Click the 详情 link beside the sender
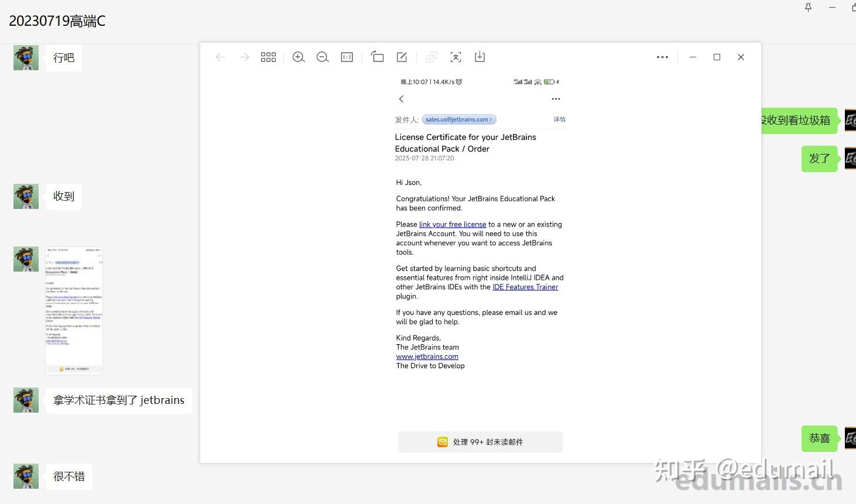856x504 pixels. click(x=559, y=119)
